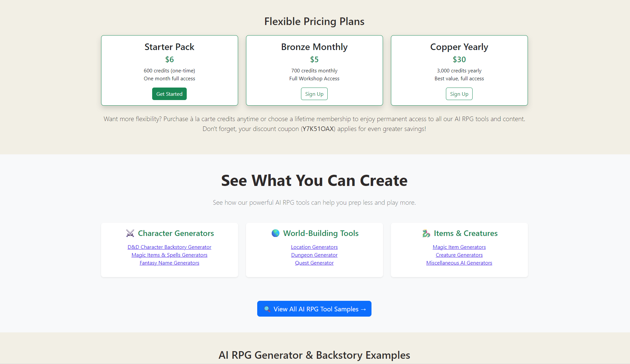Click the Starter Pack plan title
This screenshot has height=364, width=630.
(x=169, y=47)
